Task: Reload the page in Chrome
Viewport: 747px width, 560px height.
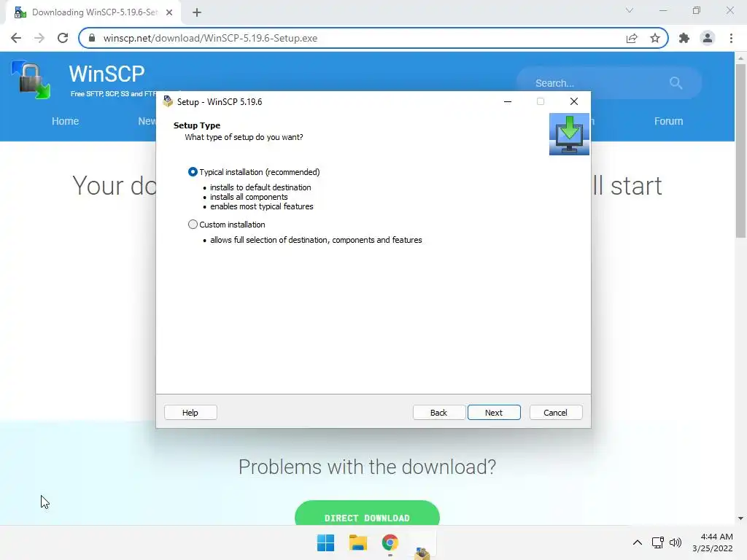Action: [63, 38]
